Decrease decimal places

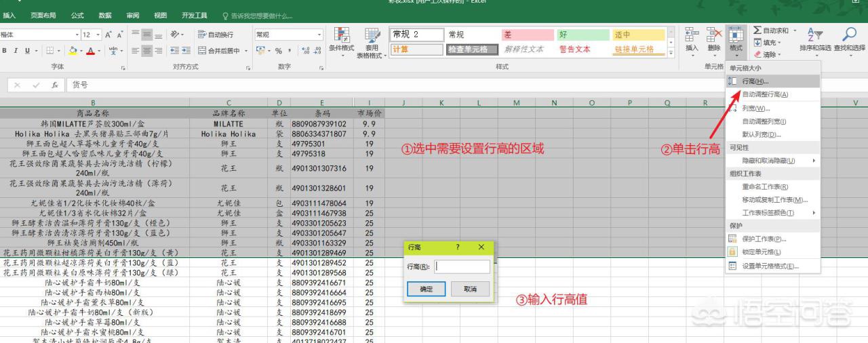click(x=317, y=51)
